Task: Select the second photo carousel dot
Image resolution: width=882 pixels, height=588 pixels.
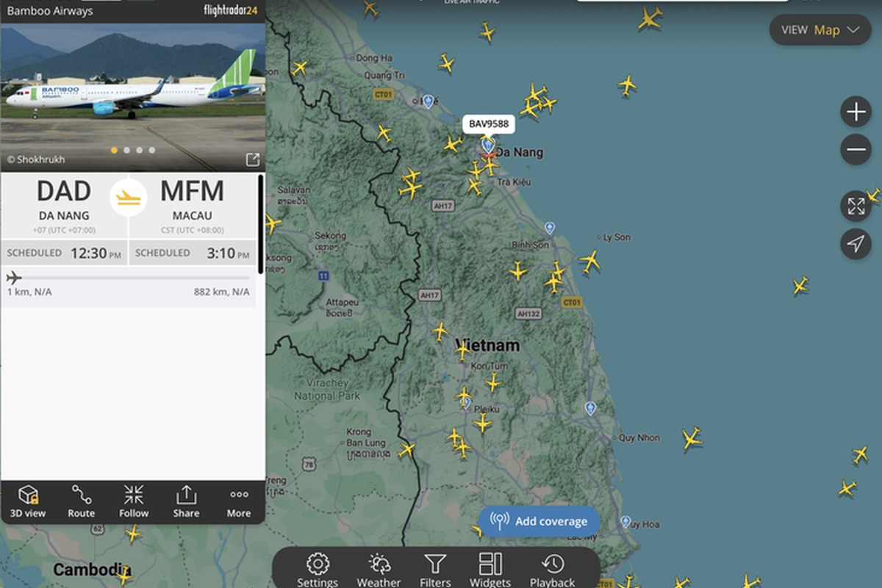Action: pyautogui.click(x=126, y=150)
